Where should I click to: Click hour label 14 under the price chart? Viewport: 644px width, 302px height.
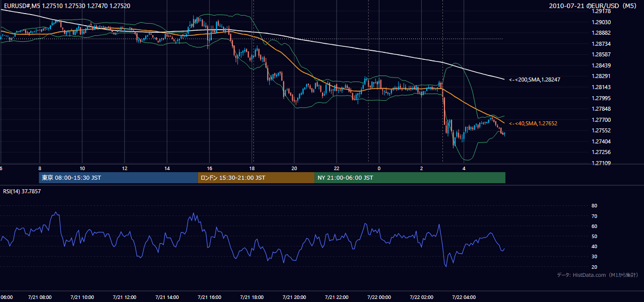tap(167, 168)
